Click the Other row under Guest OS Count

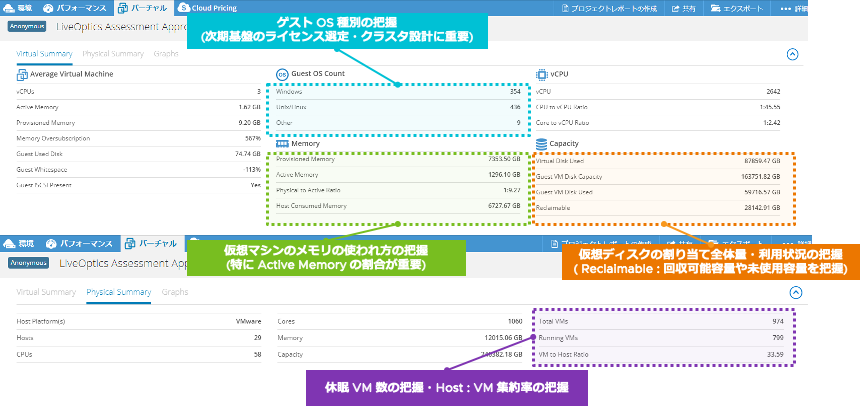pyautogui.click(x=398, y=123)
